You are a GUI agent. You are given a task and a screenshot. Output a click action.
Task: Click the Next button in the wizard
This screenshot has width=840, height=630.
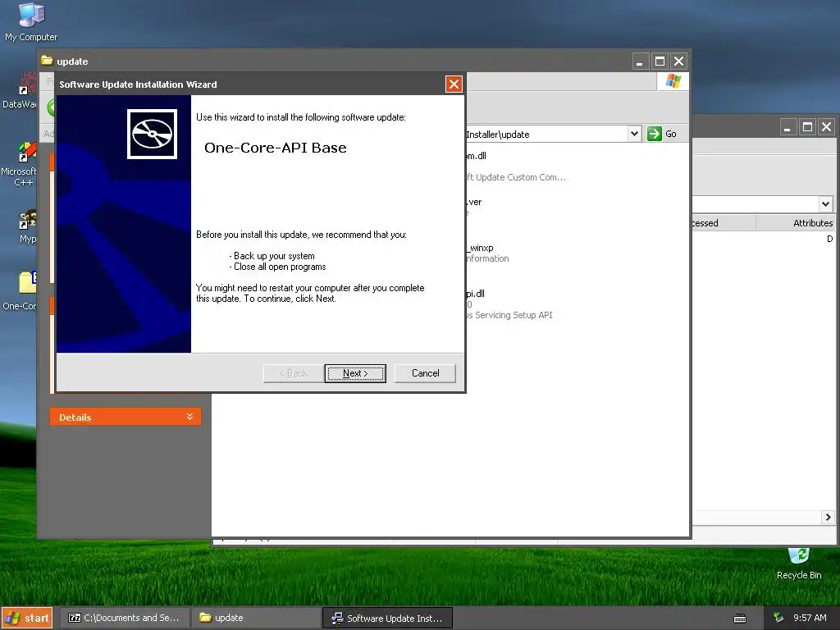pyautogui.click(x=354, y=373)
